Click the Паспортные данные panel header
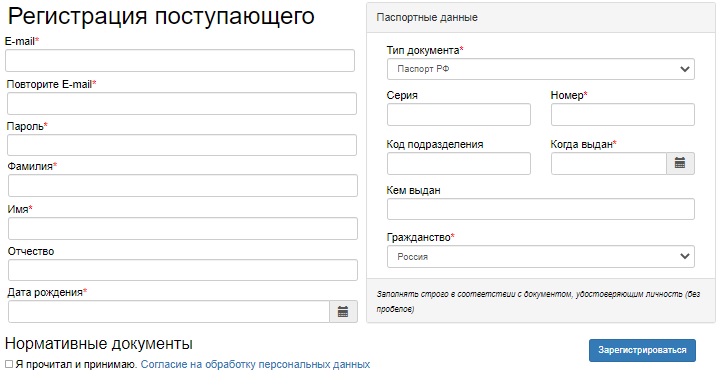 pyautogui.click(x=541, y=18)
